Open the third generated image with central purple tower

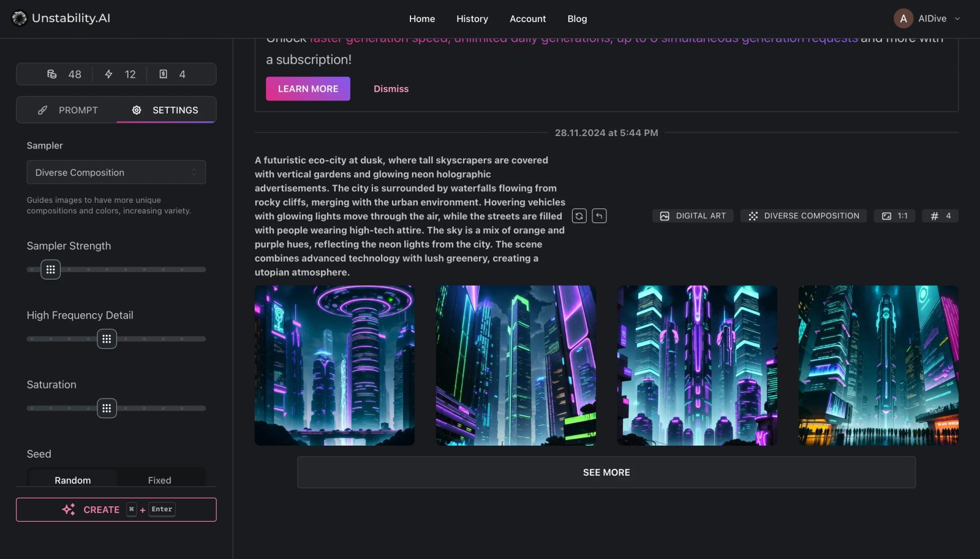(697, 365)
